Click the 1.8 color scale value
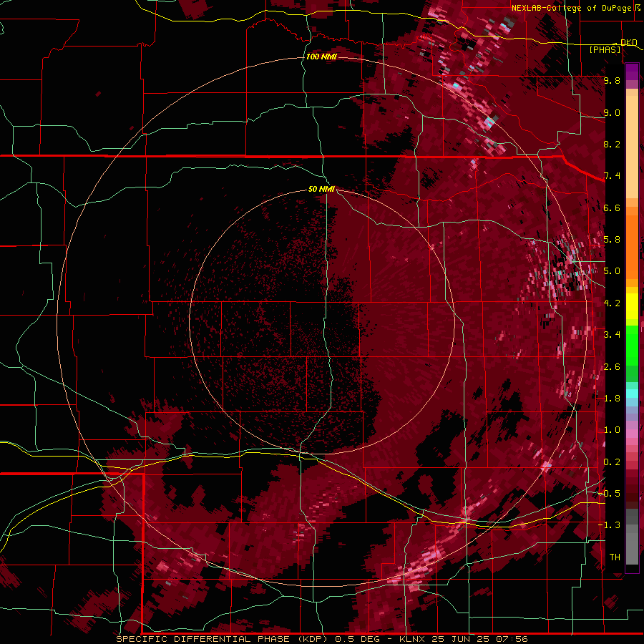The image size is (644, 644). click(612, 399)
